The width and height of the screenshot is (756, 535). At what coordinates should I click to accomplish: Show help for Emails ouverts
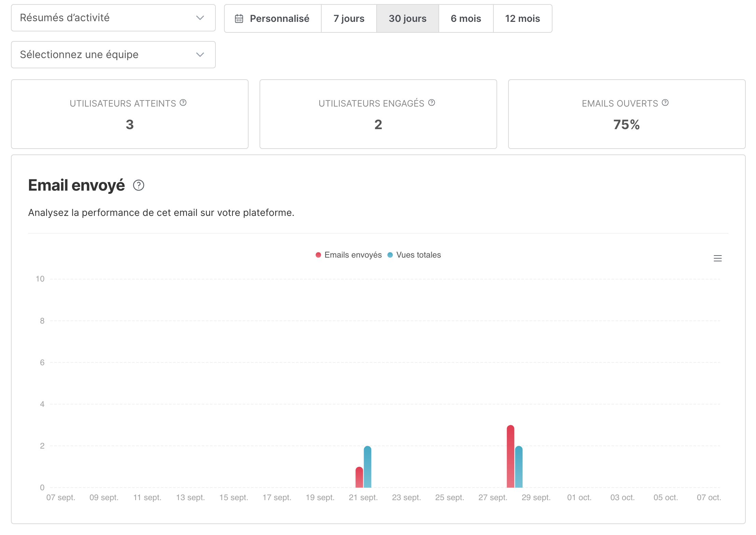[x=665, y=102]
